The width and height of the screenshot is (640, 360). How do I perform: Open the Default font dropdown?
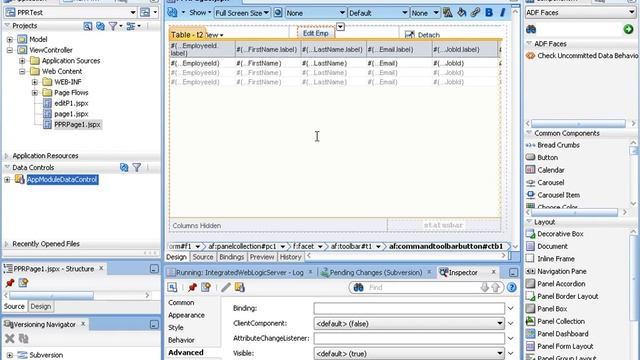(x=404, y=13)
